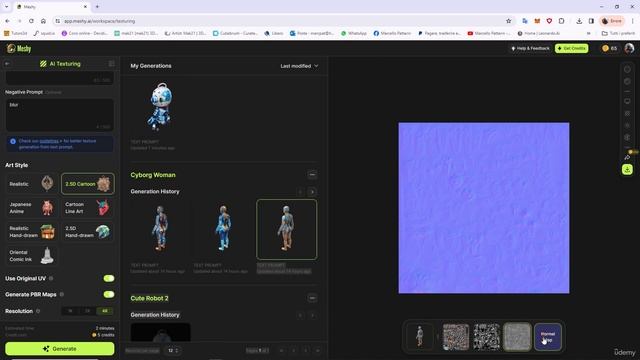
Task: Click the Use Original UV info icon
Action: (51, 278)
